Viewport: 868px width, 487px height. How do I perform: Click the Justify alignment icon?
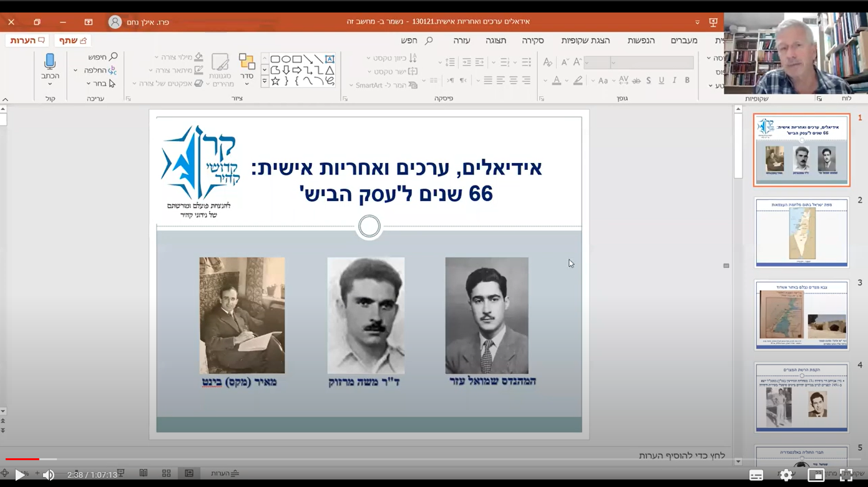488,81
